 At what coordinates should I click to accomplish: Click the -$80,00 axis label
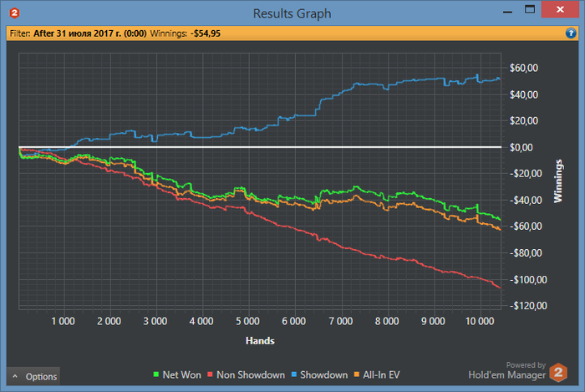pyautogui.click(x=526, y=253)
